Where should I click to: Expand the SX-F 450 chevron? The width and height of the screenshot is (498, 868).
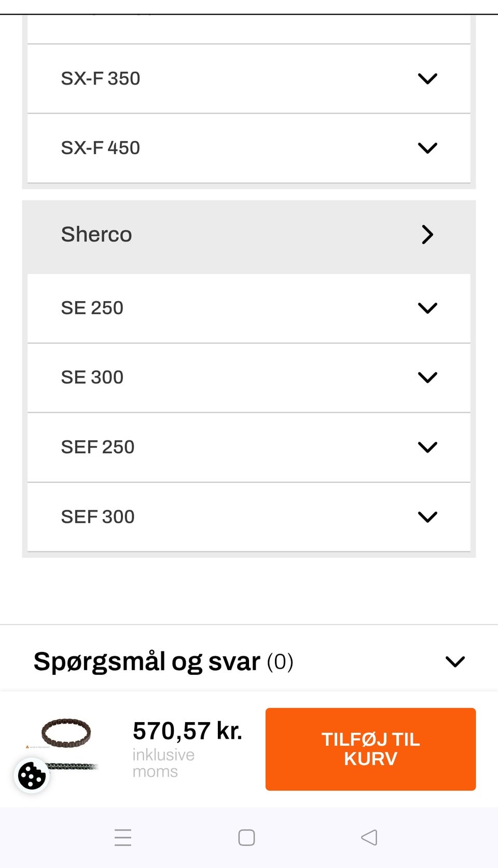tap(427, 148)
